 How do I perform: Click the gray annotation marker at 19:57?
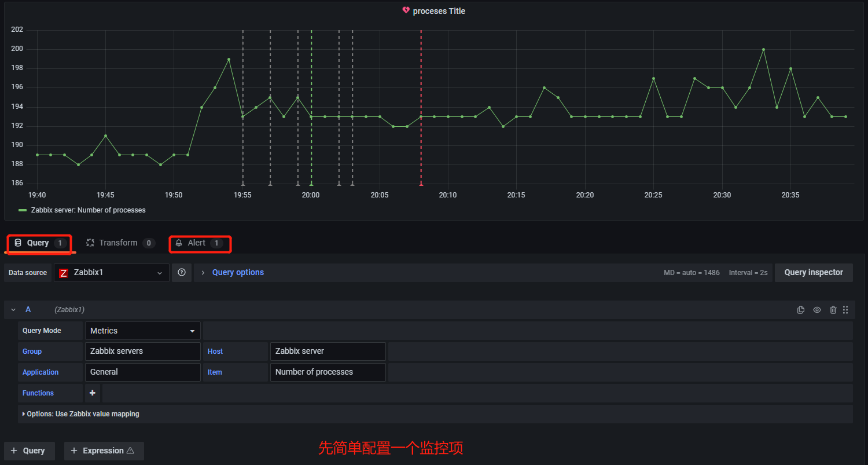pos(270,184)
